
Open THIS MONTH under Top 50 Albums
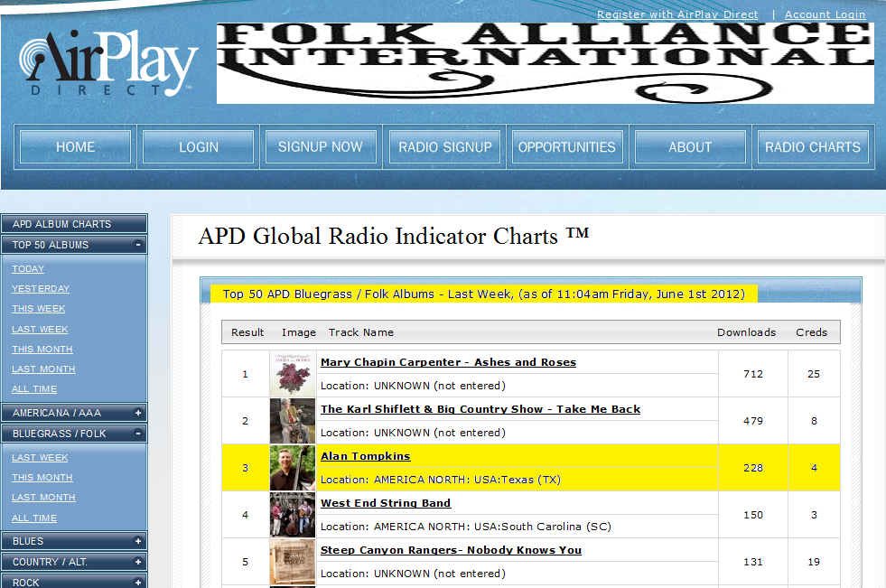(x=42, y=349)
